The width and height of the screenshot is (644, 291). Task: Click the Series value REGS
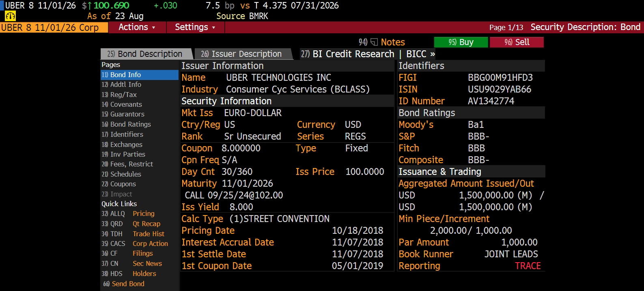coord(355,136)
